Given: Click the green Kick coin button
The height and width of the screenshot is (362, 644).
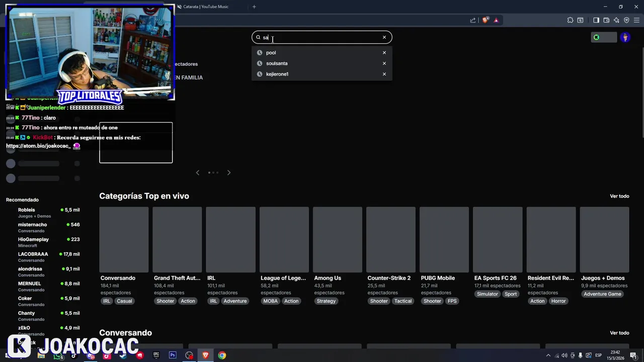Looking at the screenshot, I should pyautogui.click(x=604, y=37).
